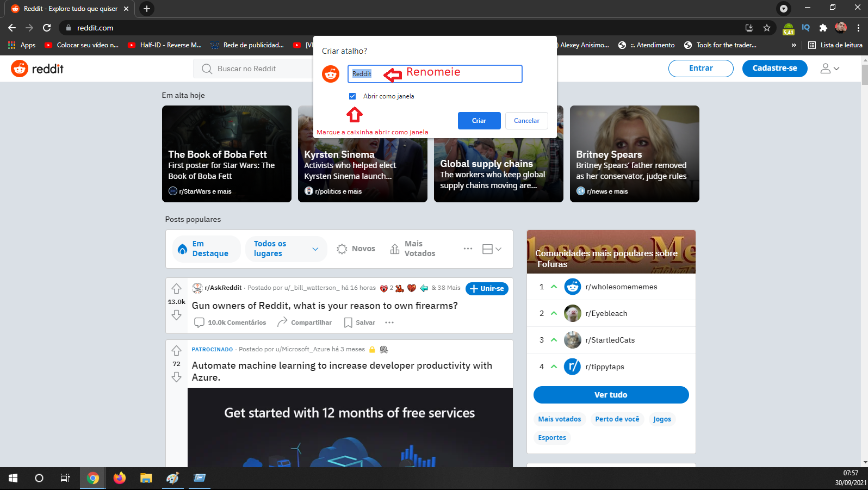Click the Windows Task View icon
Image resolution: width=868 pixels, height=490 pixels.
coord(65,478)
